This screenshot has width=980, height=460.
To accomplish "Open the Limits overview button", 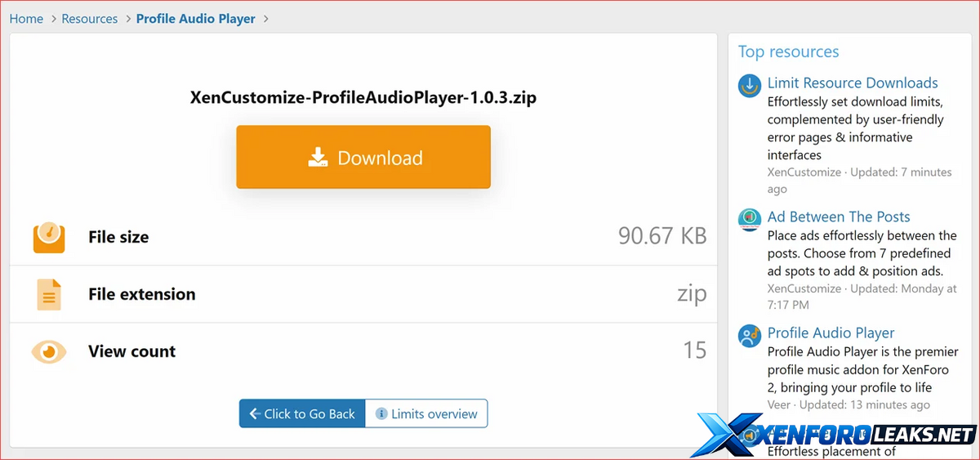I will (x=426, y=413).
